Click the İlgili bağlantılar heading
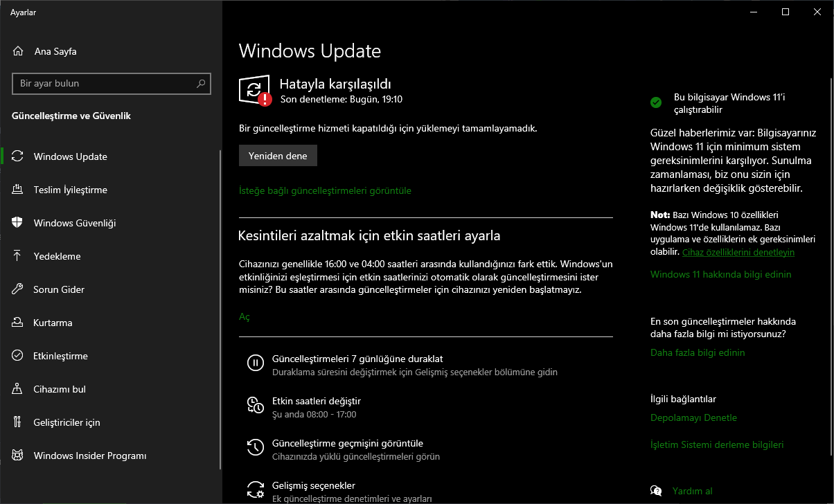 pos(683,399)
